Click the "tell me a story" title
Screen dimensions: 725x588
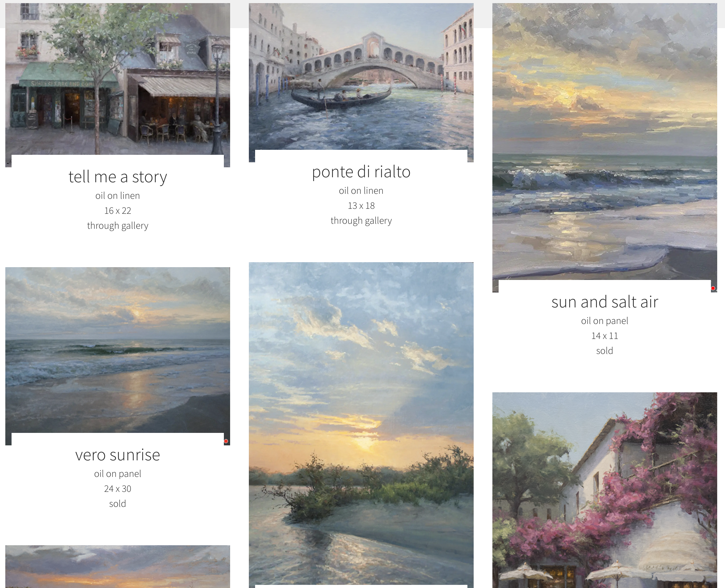click(x=118, y=177)
